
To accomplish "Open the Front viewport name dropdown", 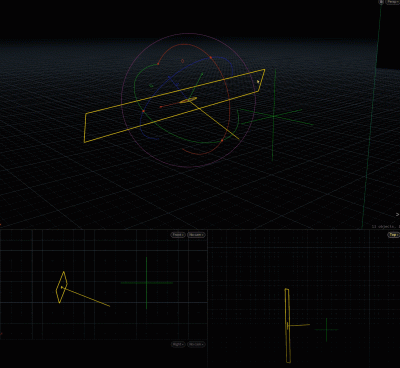I will coord(178,235).
